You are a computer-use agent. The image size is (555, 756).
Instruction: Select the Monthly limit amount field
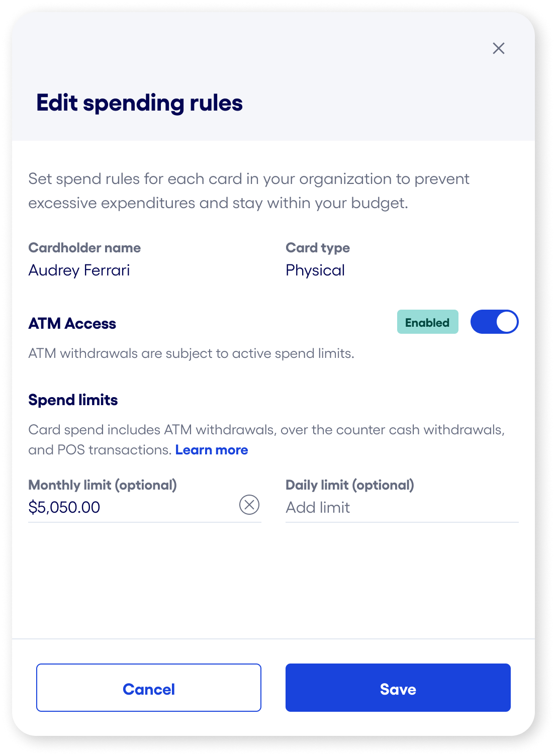[x=126, y=507]
